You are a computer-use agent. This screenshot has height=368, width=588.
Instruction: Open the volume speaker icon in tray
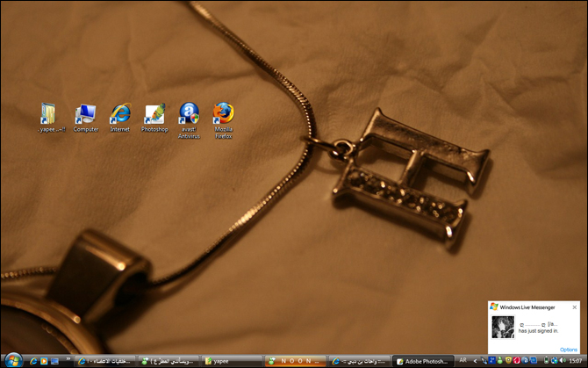click(562, 361)
